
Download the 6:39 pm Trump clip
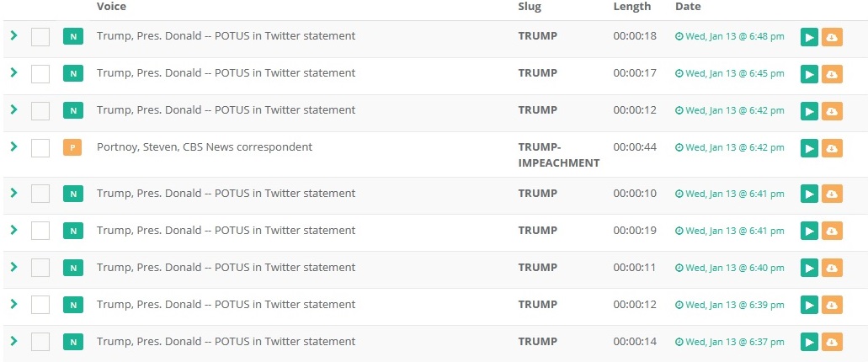tap(832, 305)
